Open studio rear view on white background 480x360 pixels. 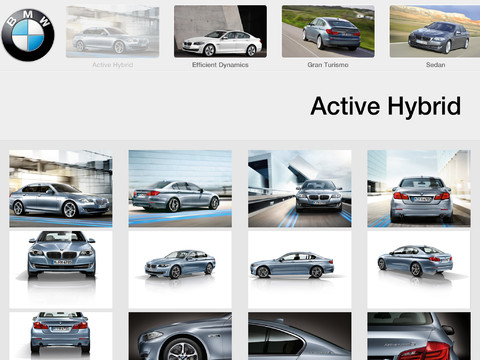tap(61, 336)
